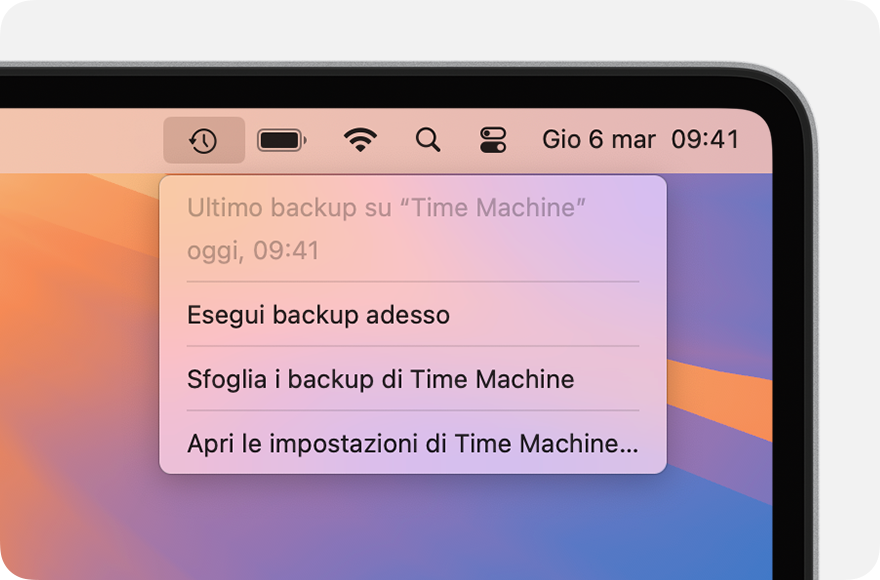Choose 'Esegui backup adesso' to start a backup
The height and width of the screenshot is (580, 880).
pyautogui.click(x=318, y=315)
